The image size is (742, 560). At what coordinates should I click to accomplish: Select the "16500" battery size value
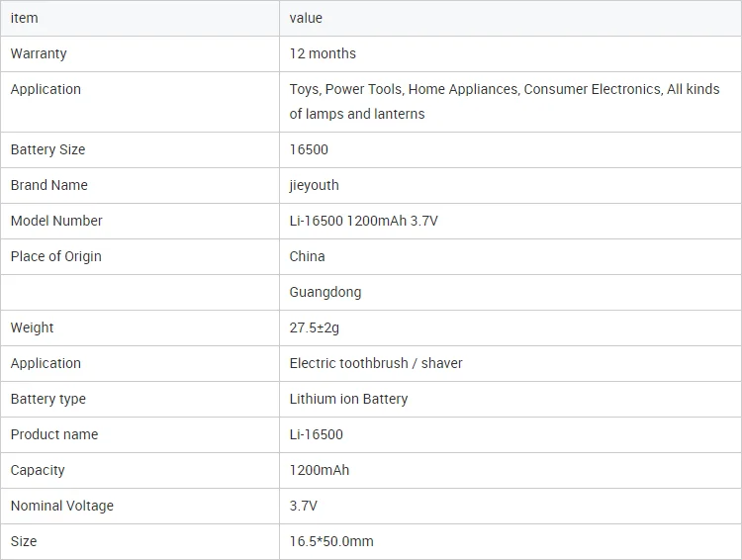click(309, 149)
